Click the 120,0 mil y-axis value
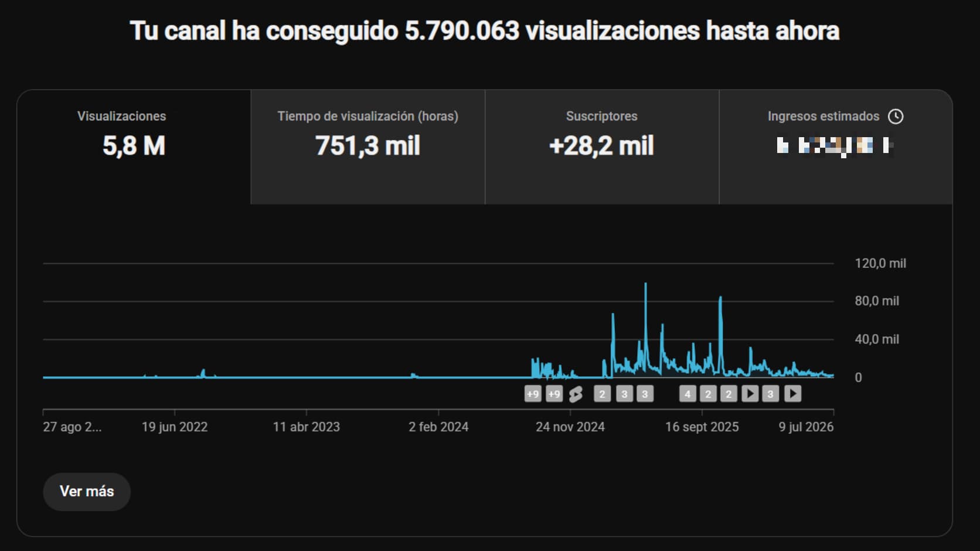 880,263
